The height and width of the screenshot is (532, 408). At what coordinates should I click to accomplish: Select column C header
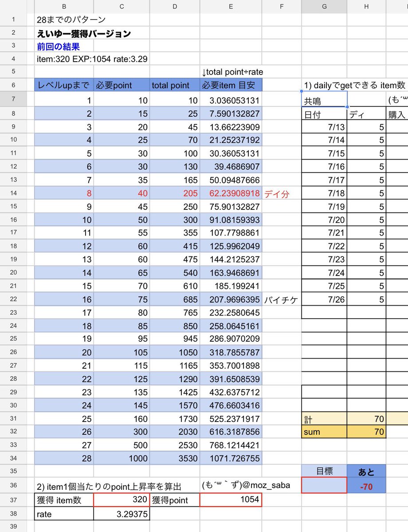(x=122, y=7)
